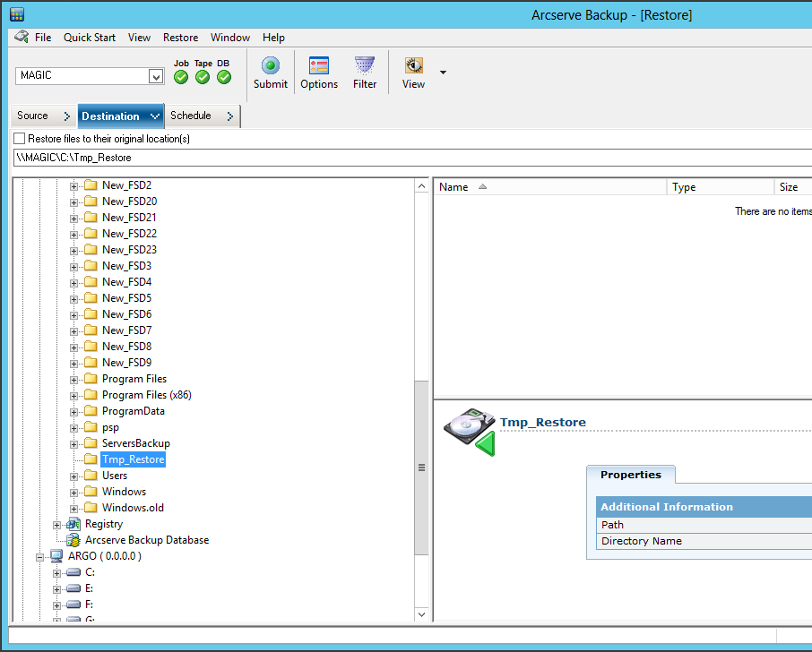Click the Filter funnel icon
Screen dimensions: 812x652
coord(365,65)
